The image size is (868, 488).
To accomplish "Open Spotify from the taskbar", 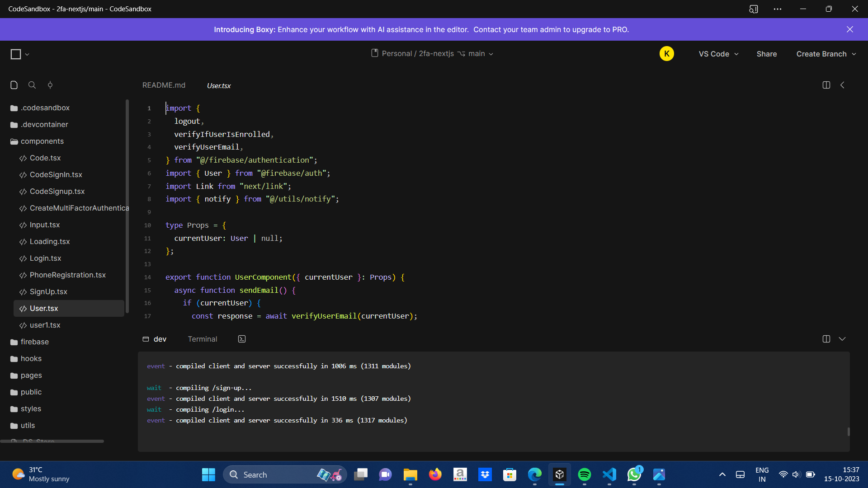I will tap(584, 474).
